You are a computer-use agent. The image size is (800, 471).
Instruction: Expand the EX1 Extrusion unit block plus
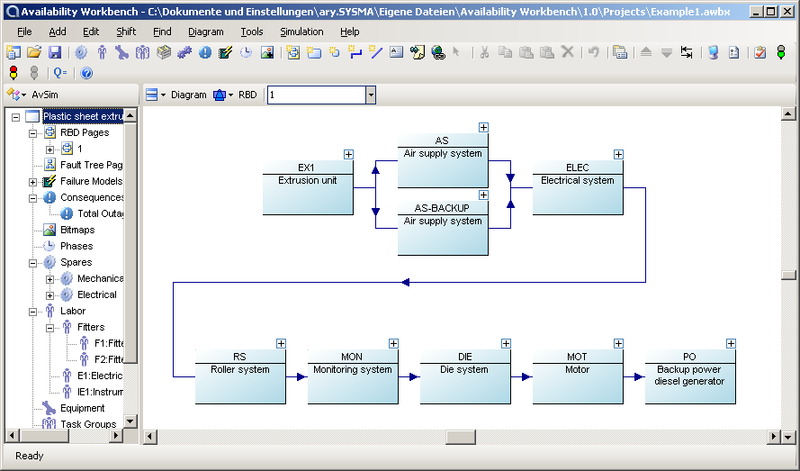tap(348, 154)
